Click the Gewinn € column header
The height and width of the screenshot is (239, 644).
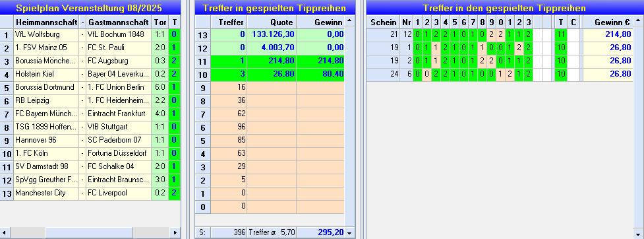tap(608, 22)
